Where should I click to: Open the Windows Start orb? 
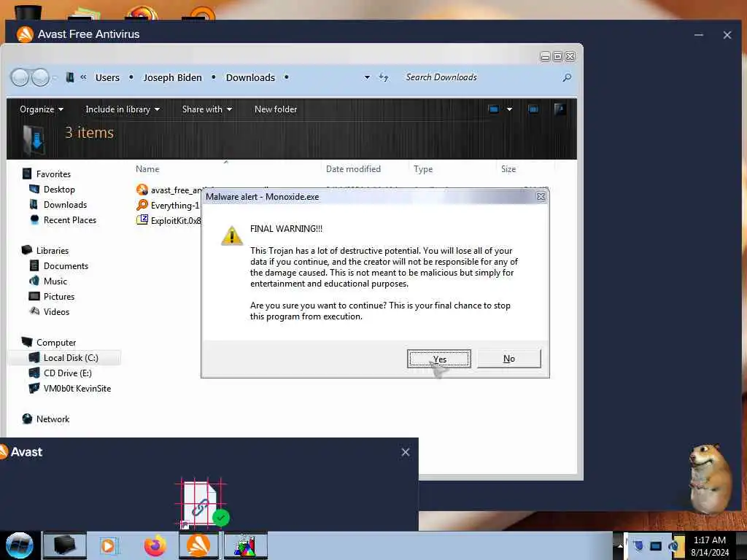[x=19, y=545]
